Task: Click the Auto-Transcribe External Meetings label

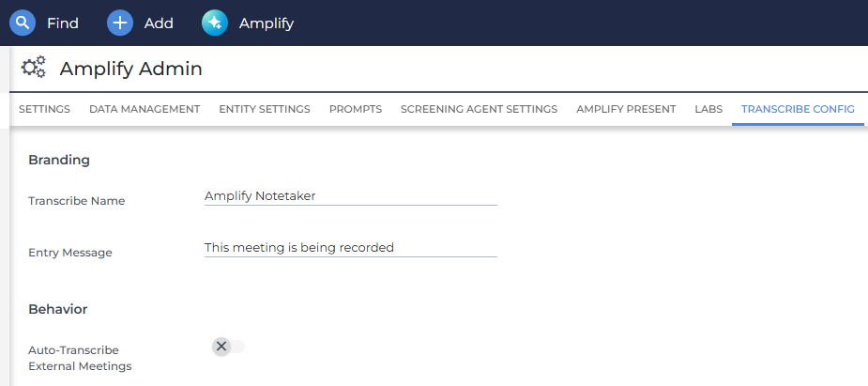Action: pos(80,359)
